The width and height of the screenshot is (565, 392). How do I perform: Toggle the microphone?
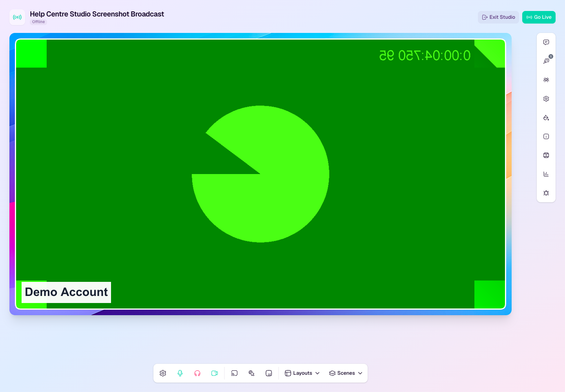pos(180,373)
